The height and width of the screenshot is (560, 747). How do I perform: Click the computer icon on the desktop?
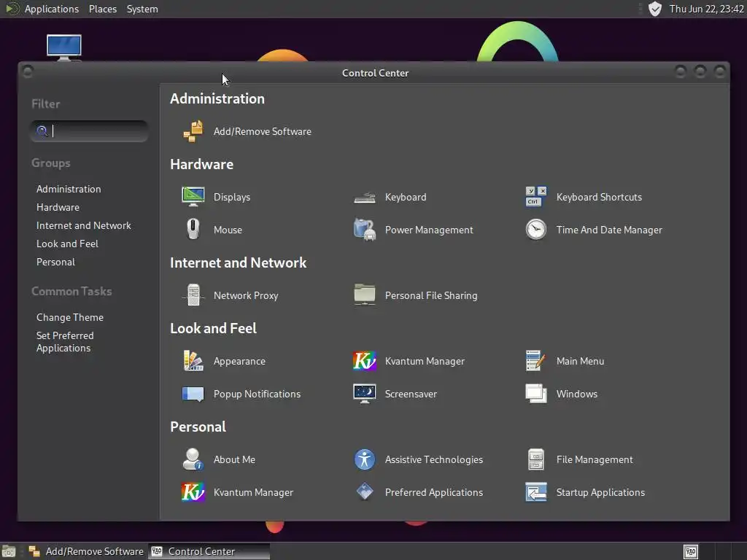[x=64, y=47]
